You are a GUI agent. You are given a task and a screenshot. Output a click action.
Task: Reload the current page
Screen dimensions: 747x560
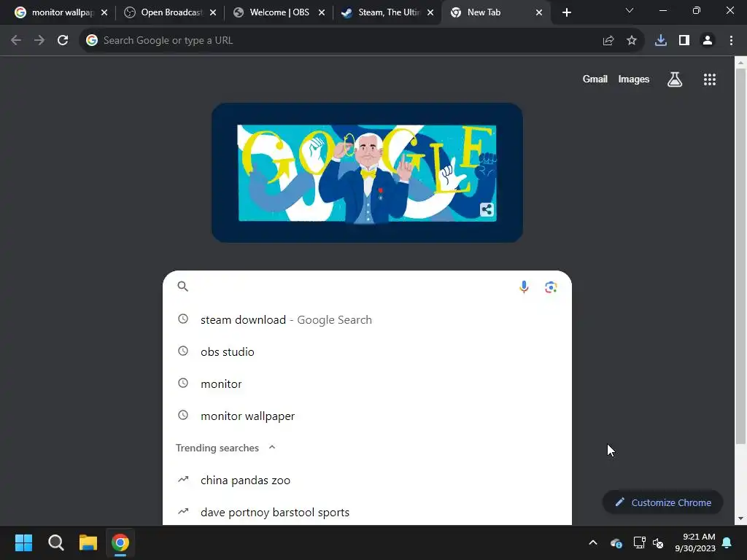click(63, 41)
